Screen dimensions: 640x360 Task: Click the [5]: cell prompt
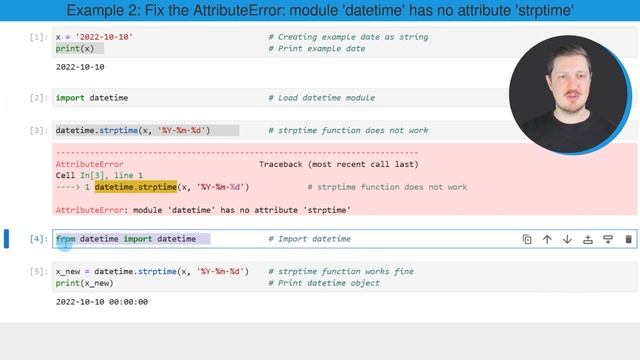tap(38, 271)
